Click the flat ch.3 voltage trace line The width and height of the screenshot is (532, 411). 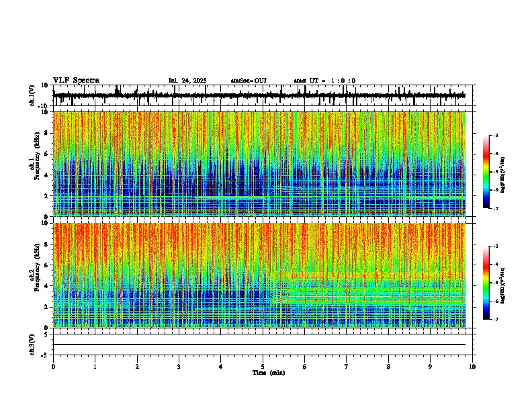(259, 345)
